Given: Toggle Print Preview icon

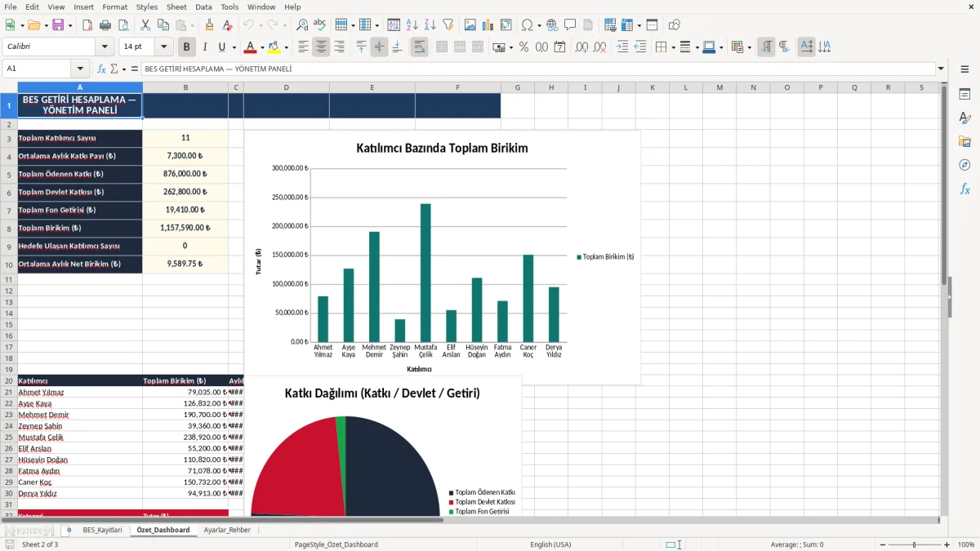Looking at the screenshot, I should pyautogui.click(x=123, y=25).
